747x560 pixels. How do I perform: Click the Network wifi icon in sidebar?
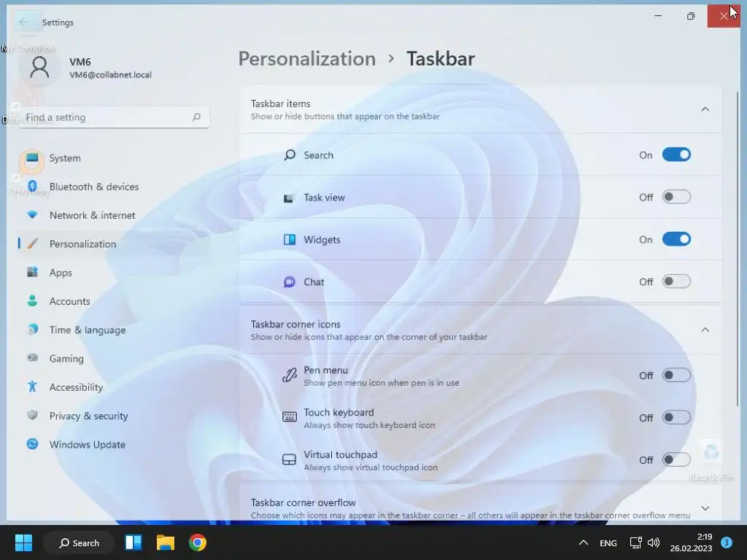[32, 215]
